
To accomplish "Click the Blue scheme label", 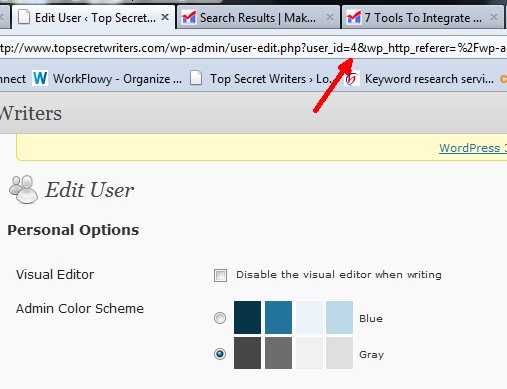I will point(371,319).
